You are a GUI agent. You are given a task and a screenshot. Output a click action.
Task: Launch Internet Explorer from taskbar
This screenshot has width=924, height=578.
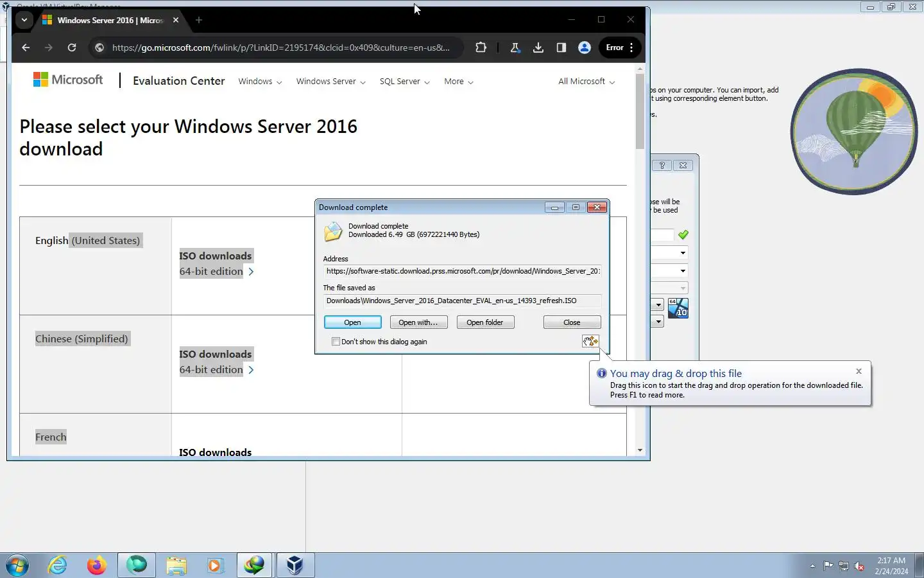click(58, 565)
